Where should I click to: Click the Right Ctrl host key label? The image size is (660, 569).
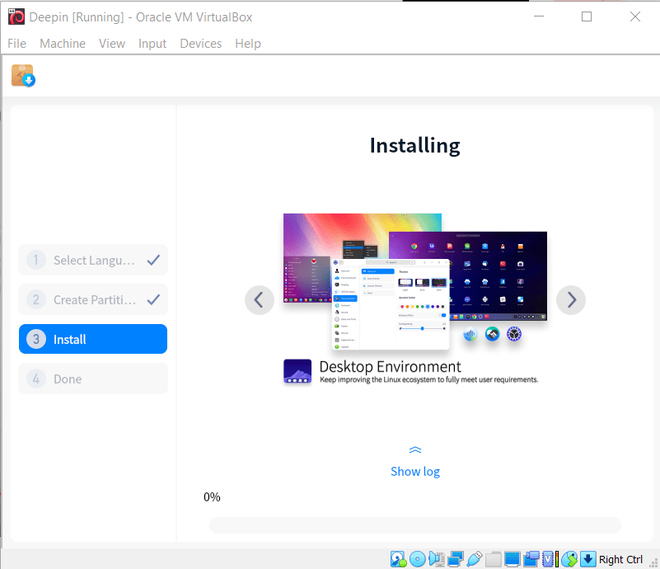click(x=620, y=559)
